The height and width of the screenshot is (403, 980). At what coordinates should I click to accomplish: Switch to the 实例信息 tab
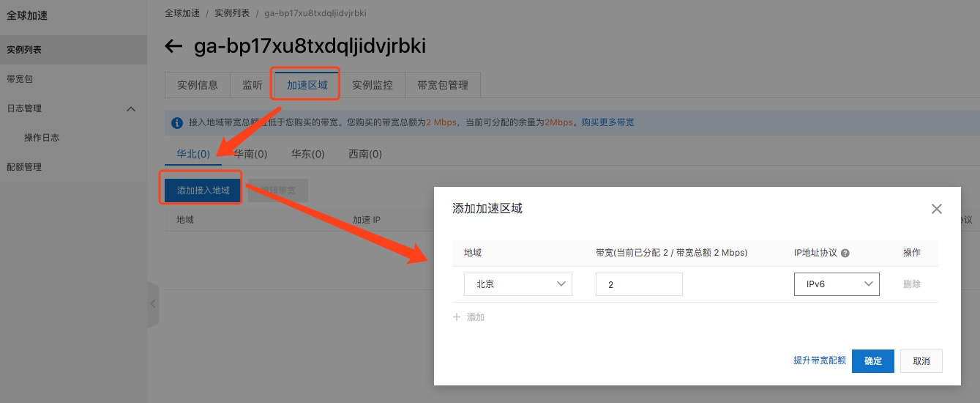198,85
